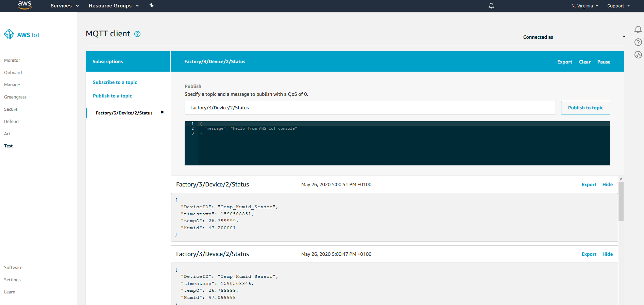Open Onboard in the sidebar
644x305 pixels.
[x=13, y=73]
